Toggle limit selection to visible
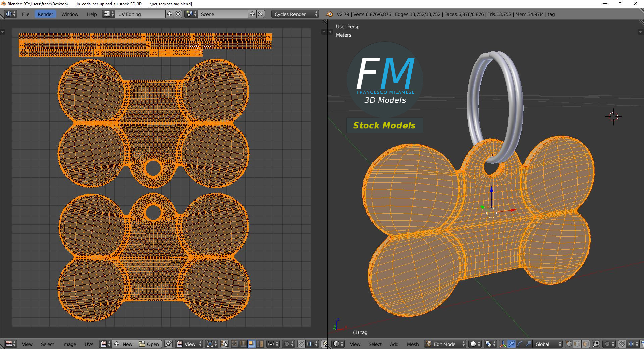The width and height of the screenshot is (644, 349). tap(596, 344)
